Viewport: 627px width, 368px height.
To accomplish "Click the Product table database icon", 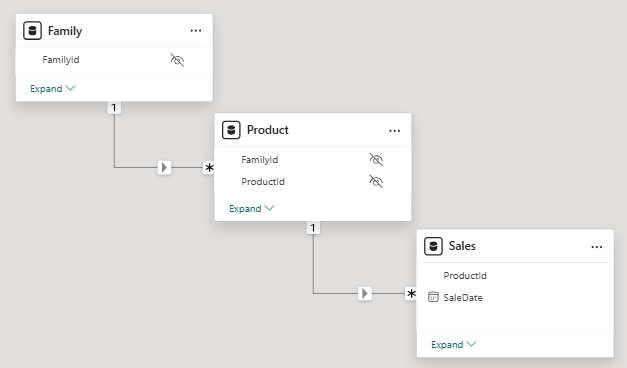I will (x=231, y=130).
